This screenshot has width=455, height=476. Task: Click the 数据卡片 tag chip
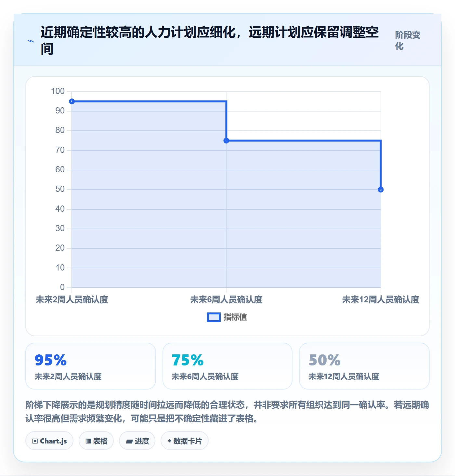185,441
